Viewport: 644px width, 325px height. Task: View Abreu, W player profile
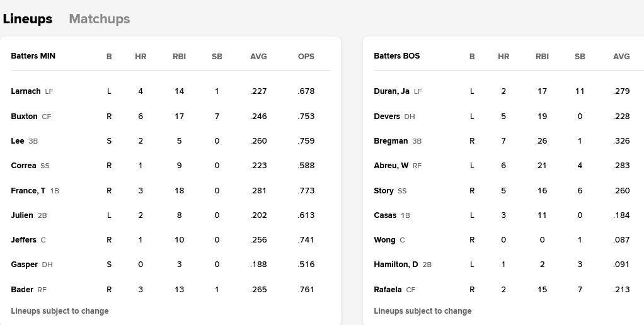point(391,166)
